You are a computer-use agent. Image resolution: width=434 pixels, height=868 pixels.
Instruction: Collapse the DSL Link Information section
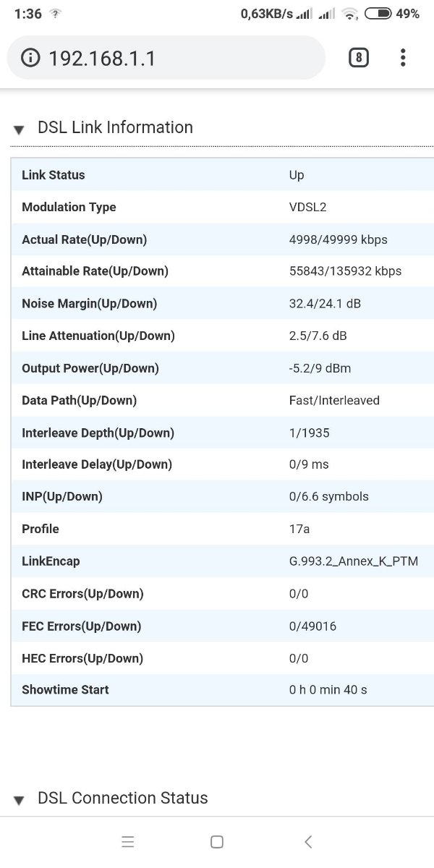tap(20, 129)
